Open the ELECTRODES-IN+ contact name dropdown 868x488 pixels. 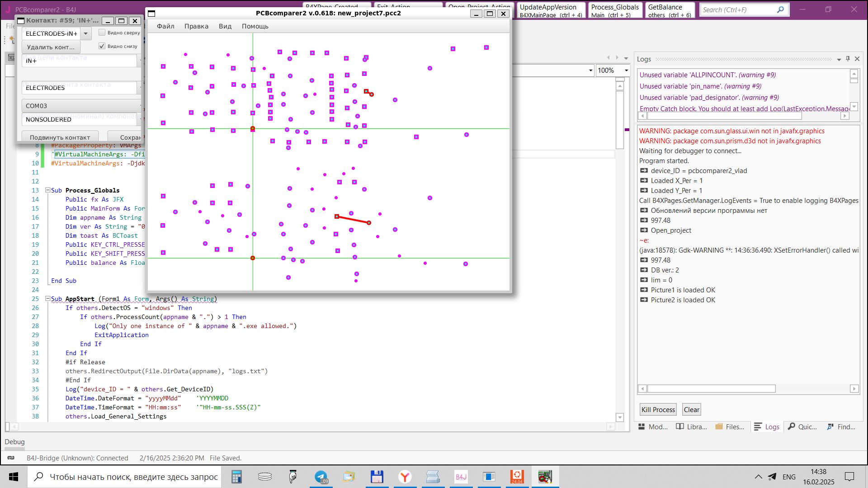[85, 33]
